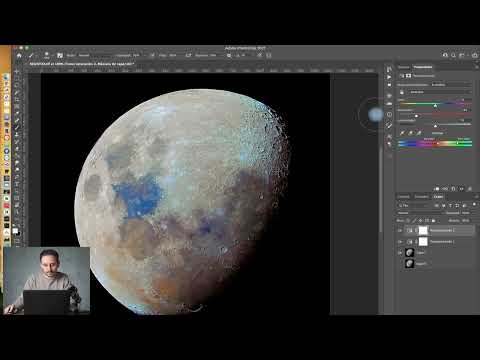The image size is (480, 360).
Task: Toggle lock all padlock icon
Action: (x=434, y=220)
